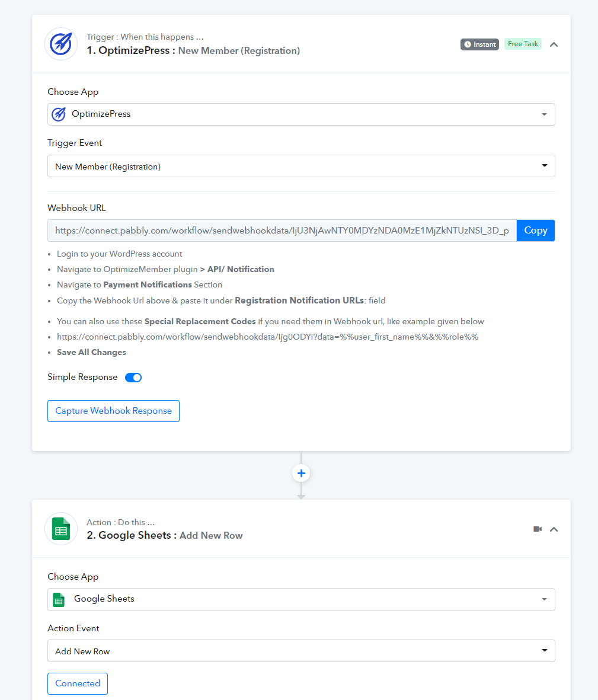Image resolution: width=598 pixels, height=700 pixels.
Task: Click the 'Action : Do this ...' label
Action: (x=120, y=522)
